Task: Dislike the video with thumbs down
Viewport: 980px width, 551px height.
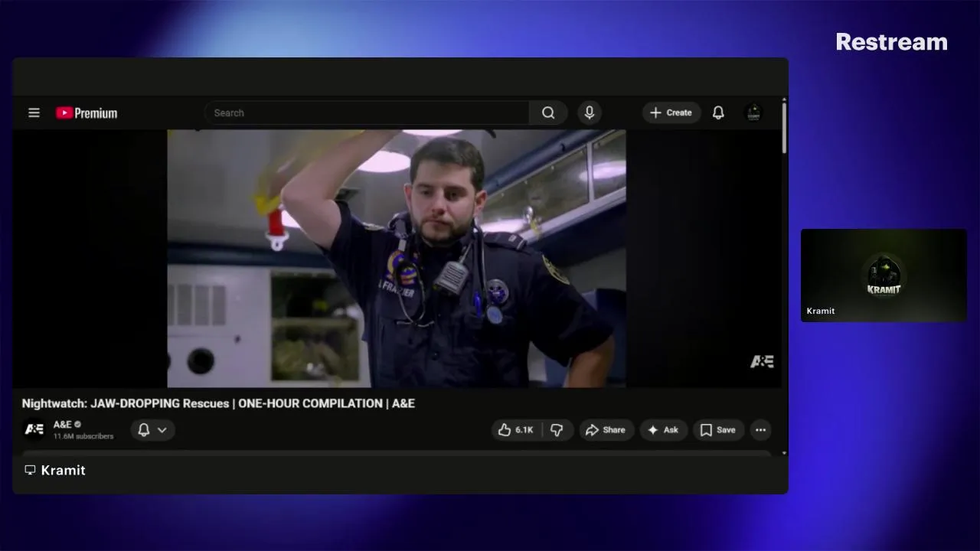Action: (557, 430)
